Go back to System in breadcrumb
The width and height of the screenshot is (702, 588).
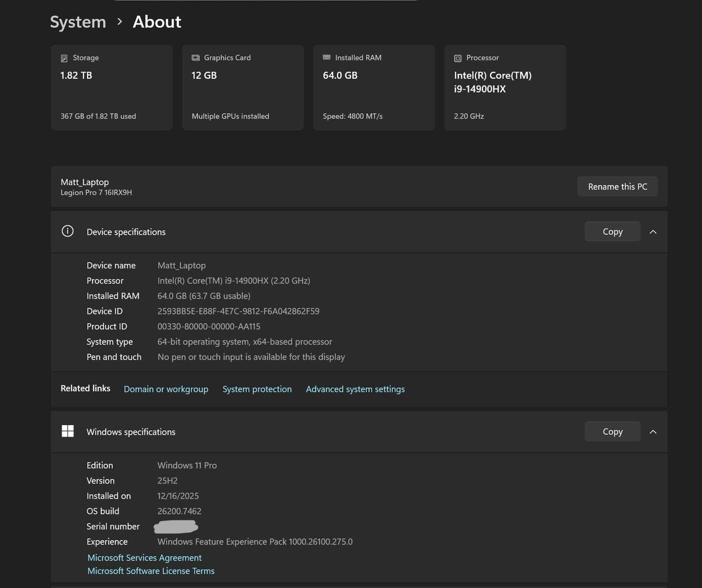78,22
